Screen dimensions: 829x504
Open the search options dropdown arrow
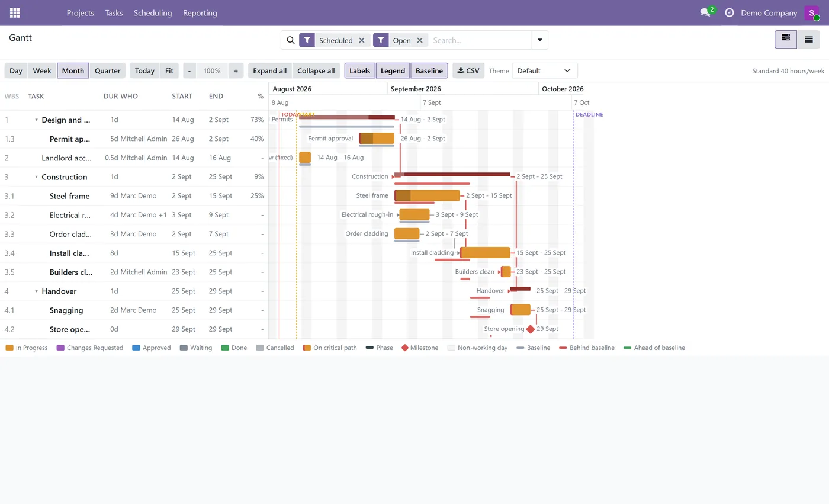540,40
